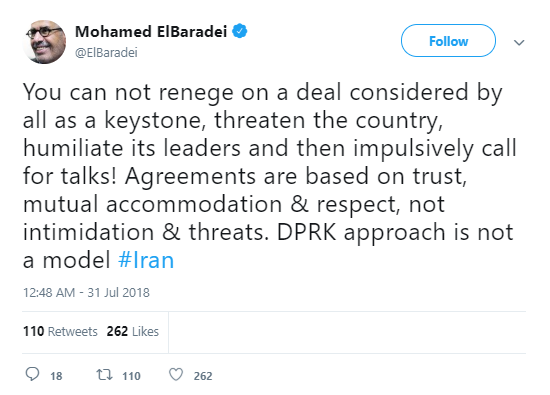
Task: Click the tweet body text
Action: click(269, 175)
